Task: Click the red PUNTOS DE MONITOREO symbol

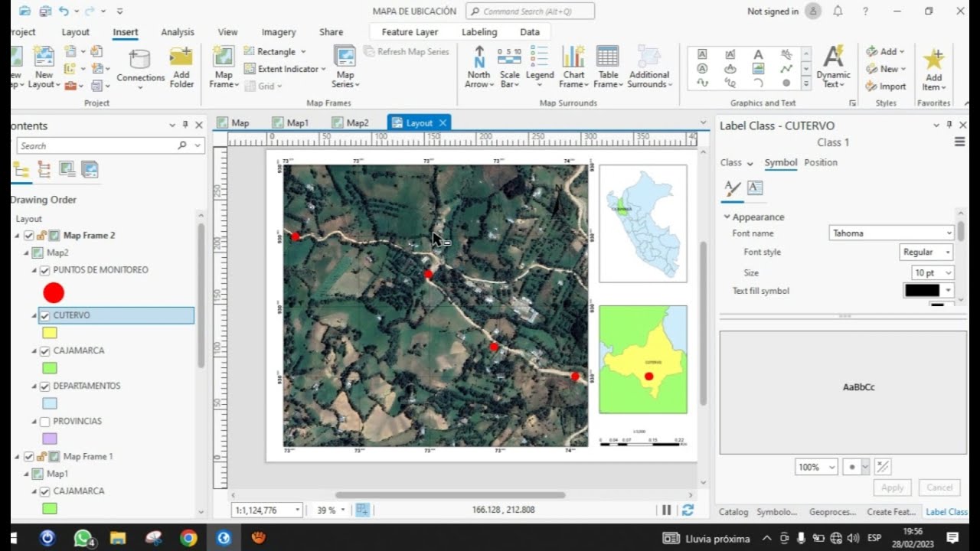Action: pyautogui.click(x=54, y=292)
